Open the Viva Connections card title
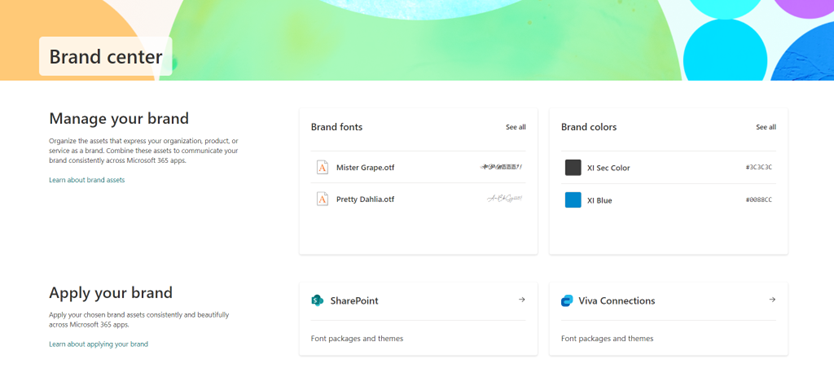Viewport: 834px width, 390px height. pyautogui.click(x=616, y=301)
